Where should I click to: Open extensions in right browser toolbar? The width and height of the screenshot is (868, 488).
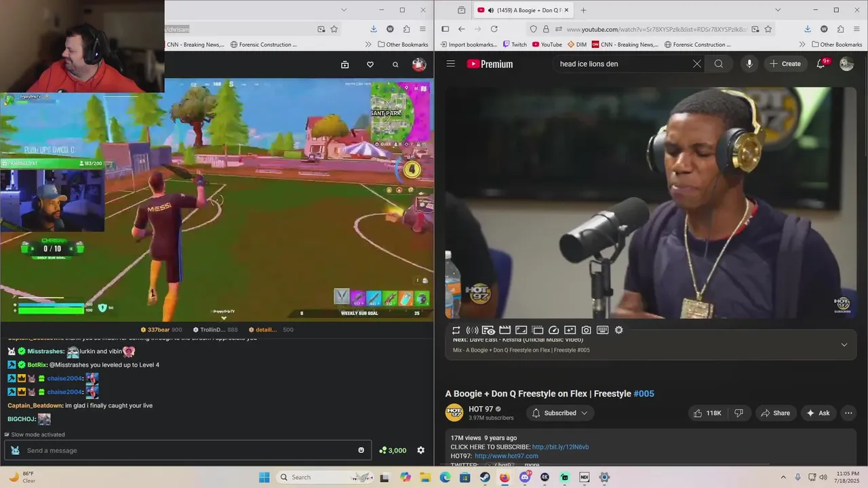[840, 29]
